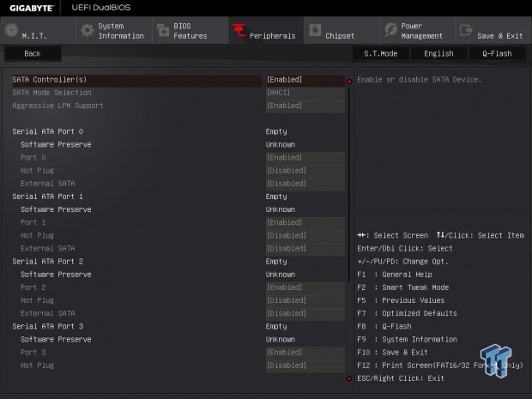Select SATA Mode Selection label
The height and width of the screenshot is (399, 532).
click(51, 93)
